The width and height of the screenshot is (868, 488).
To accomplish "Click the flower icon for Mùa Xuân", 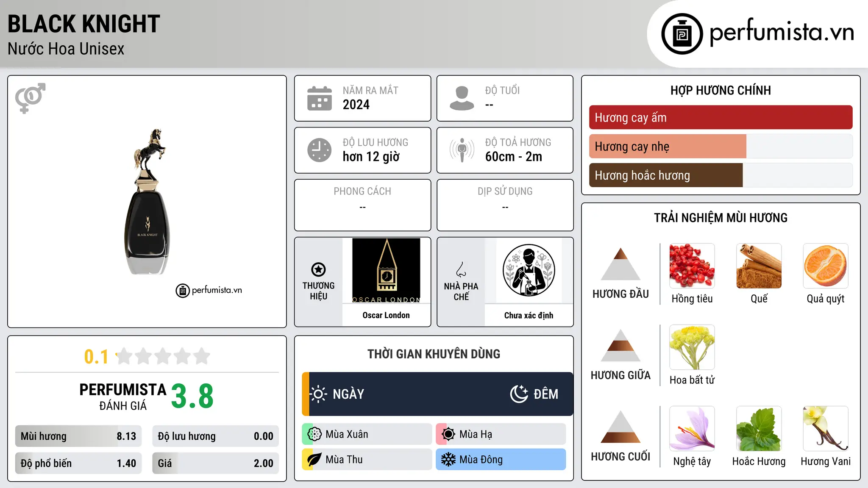I will 314,434.
